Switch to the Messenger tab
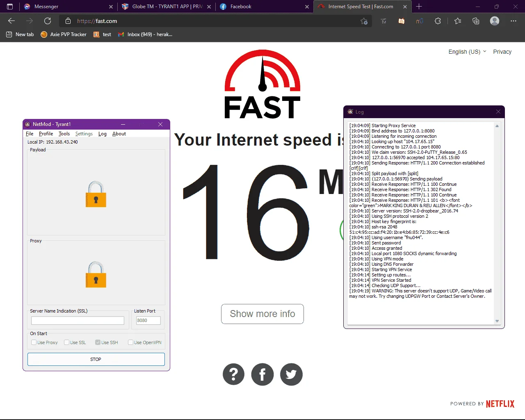The height and width of the screenshot is (420, 525). 67,7
